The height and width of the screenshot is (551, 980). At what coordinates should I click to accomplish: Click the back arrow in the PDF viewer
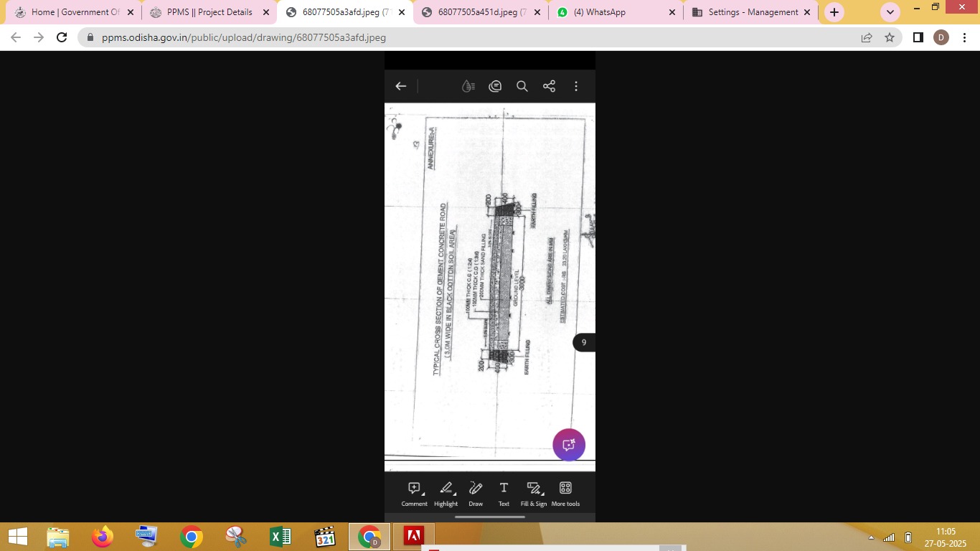401,86
